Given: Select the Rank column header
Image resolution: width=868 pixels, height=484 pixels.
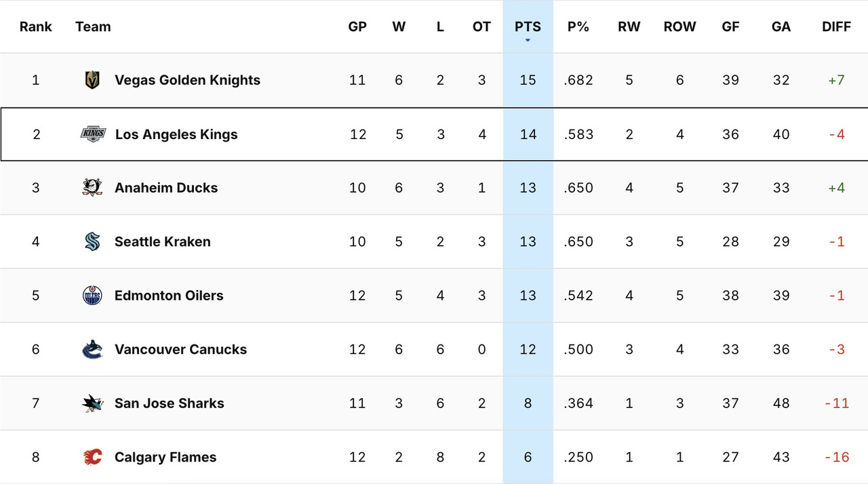Looking at the screenshot, I should (x=35, y=26).
